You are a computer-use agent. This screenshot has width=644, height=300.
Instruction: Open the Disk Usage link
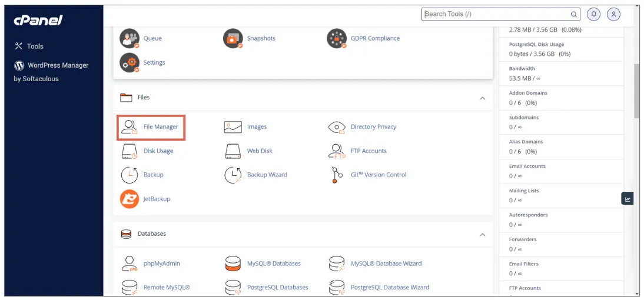pos(158,151)
